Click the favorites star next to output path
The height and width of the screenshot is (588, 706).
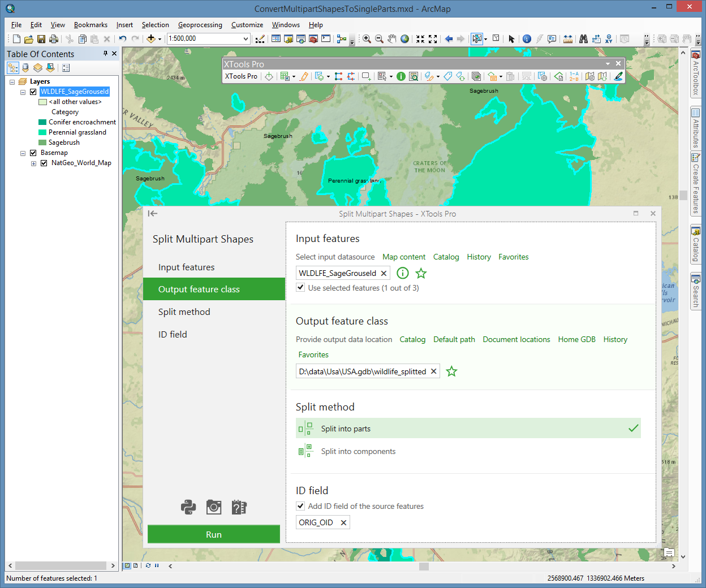tap(451, 371)
